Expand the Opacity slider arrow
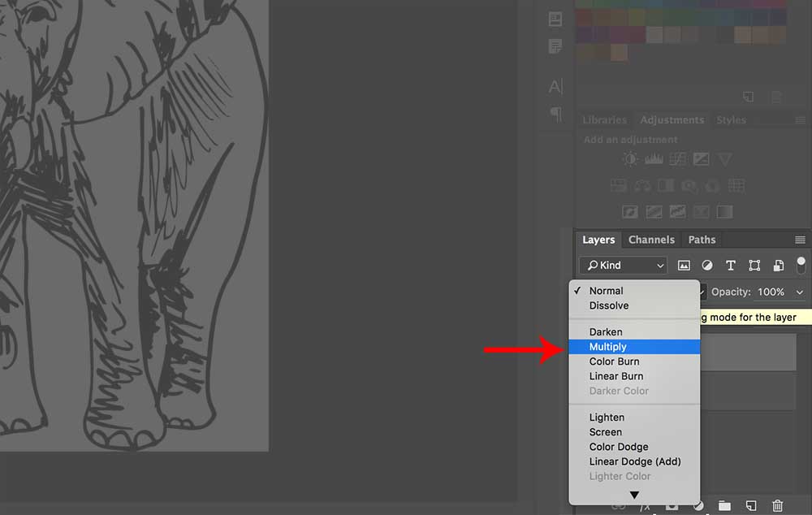Screen dimensions: 812x515 (x=800, y=292)
